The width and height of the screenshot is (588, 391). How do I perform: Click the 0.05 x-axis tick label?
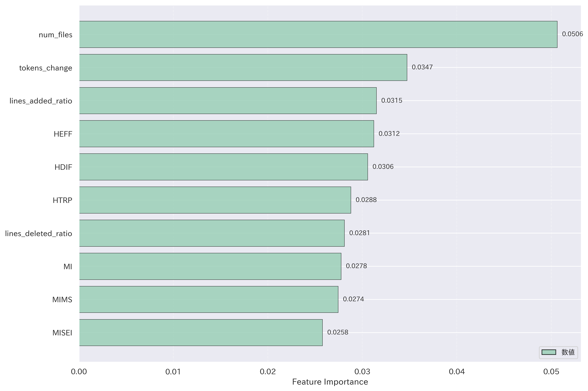click(551, 372)
